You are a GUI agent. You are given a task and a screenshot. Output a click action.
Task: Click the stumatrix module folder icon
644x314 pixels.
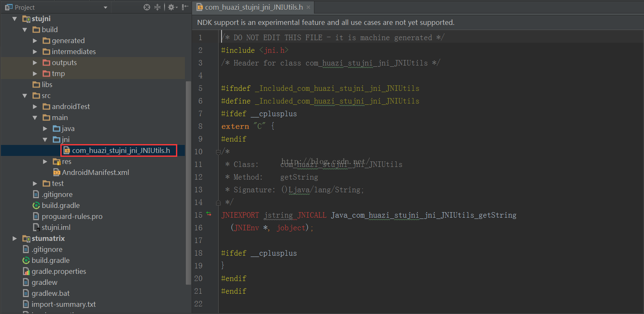pyautogui.click(x=26, y=238)
